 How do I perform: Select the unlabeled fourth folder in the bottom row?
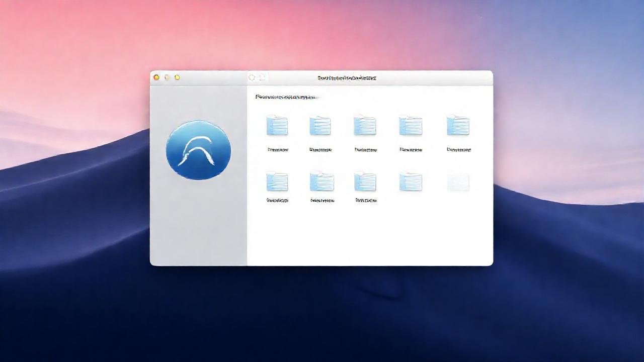[411, 182]
